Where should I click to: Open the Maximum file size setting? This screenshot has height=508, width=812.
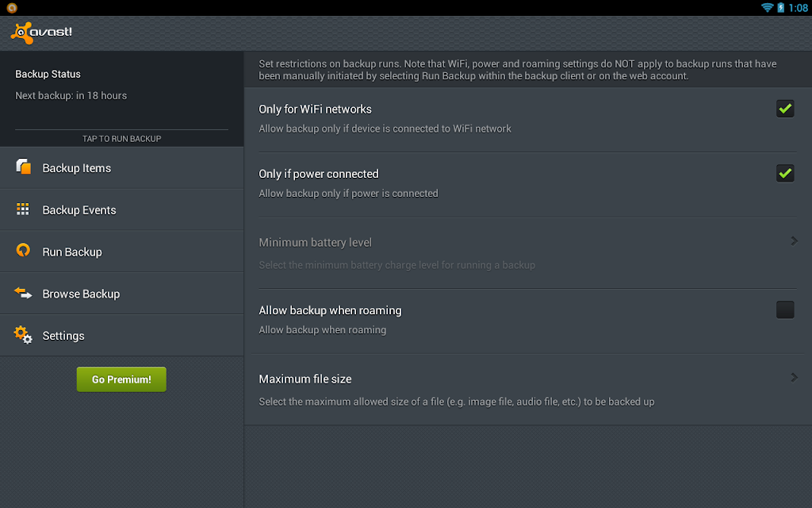click(x=527, y=390)
